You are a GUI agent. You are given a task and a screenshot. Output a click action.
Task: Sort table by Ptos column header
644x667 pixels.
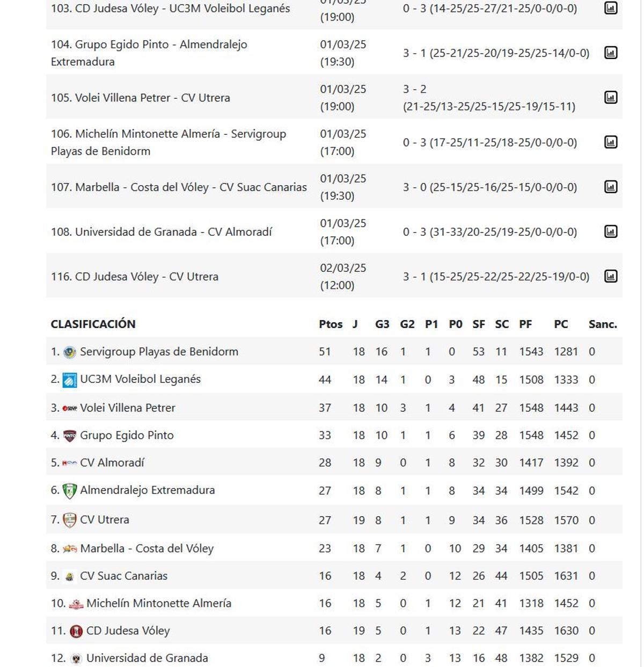tap(331, 324)
